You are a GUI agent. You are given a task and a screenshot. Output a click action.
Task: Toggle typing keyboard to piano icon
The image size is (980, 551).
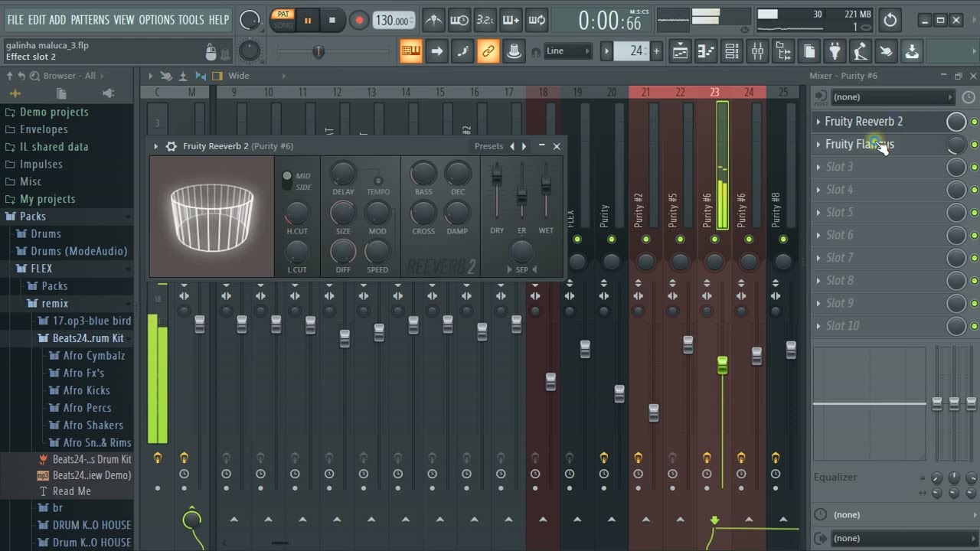point(411,51)
